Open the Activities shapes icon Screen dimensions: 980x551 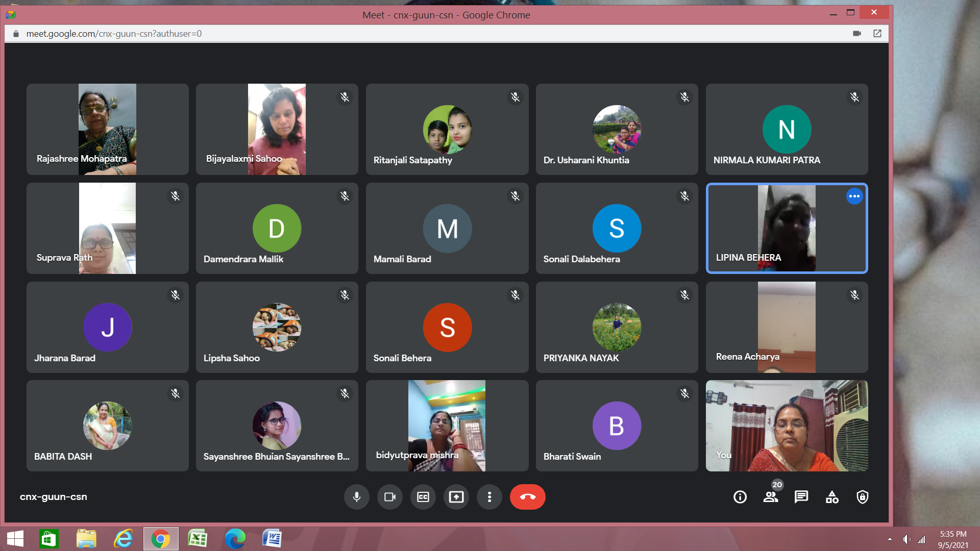(832, 497)
